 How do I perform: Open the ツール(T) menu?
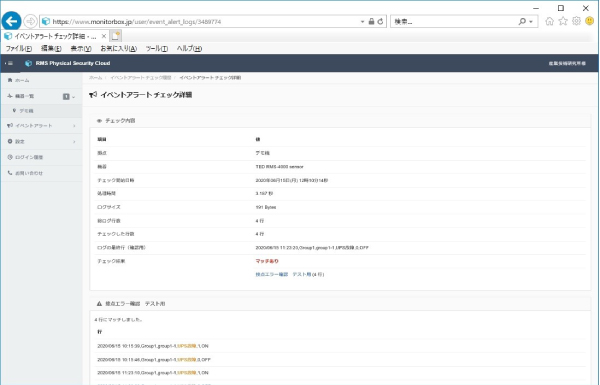coord(157,49)
